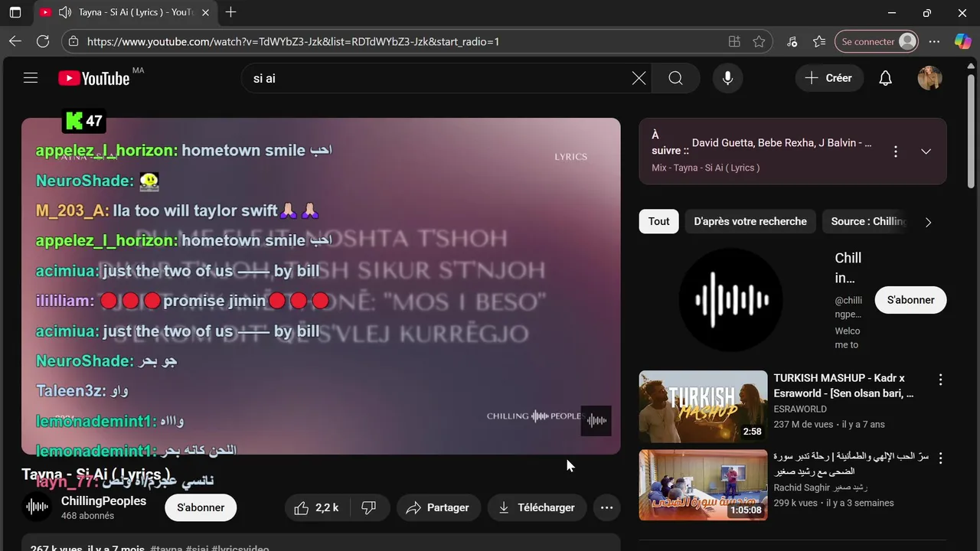Open options for the TURKISH MASHUP video

[940, 380]
